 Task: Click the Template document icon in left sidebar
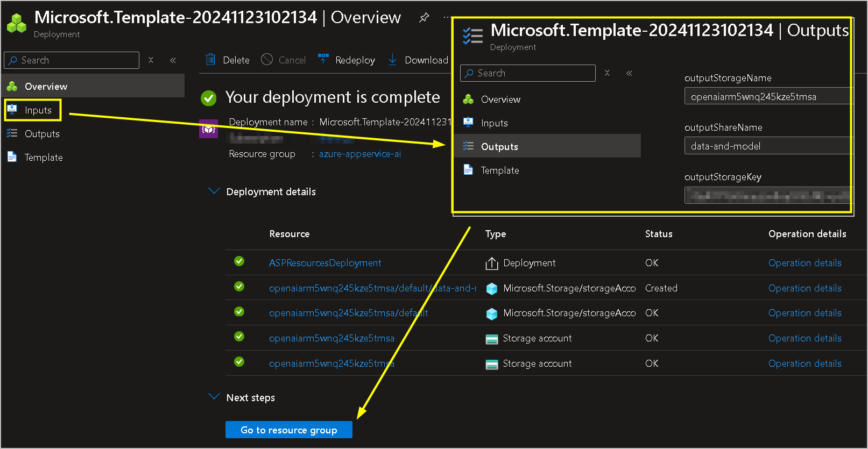pyautogui.click(x=12, y=157)
